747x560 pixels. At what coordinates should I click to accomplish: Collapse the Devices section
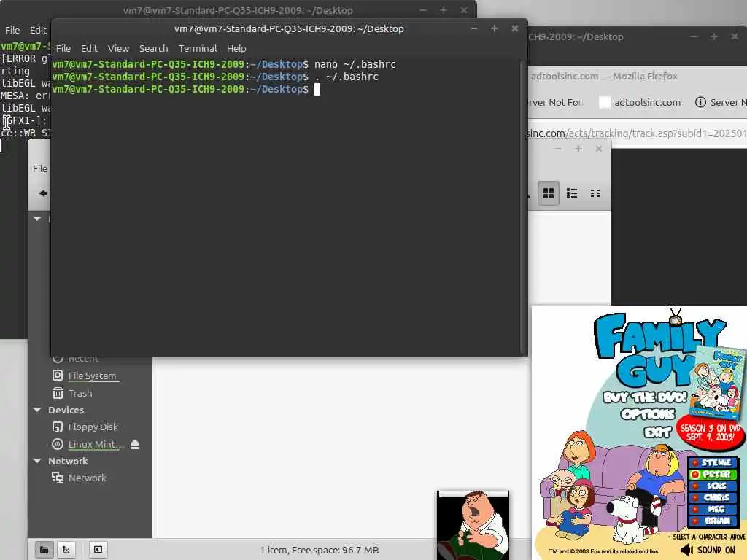[37, 410]
